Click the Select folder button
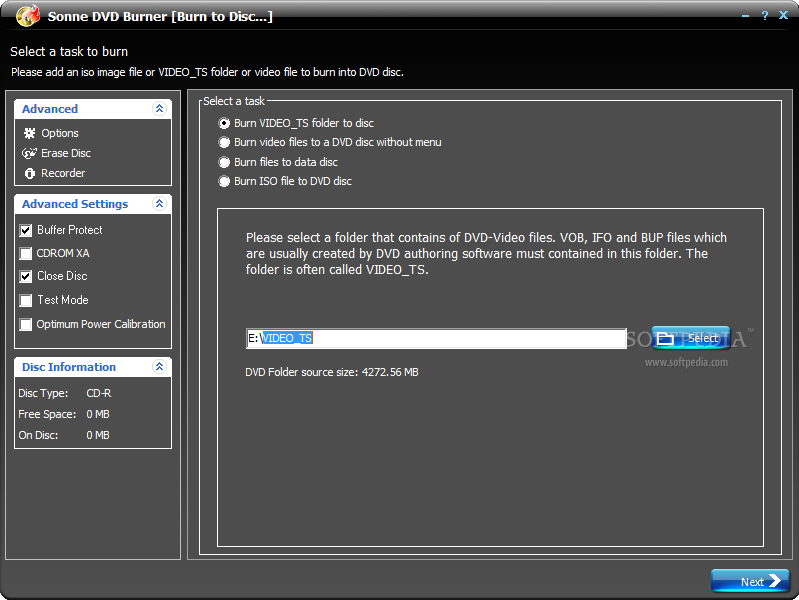799x600 pixels. click(690, 338)
